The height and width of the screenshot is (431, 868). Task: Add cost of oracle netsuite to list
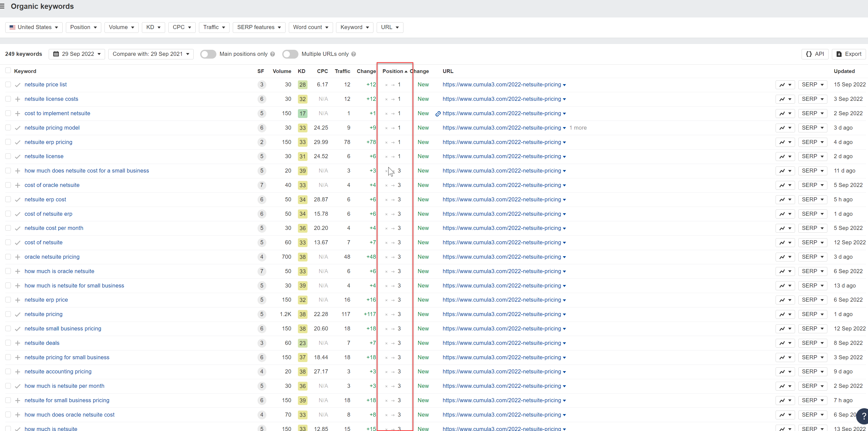pyautogui.click(x=17, y=185)
